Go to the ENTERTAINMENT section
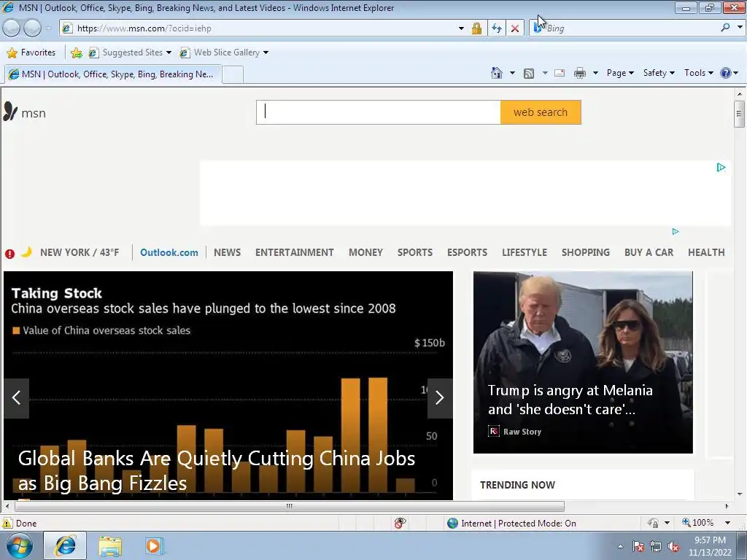The height and width of the screenshot is (560, 747). pyautogui.click(x=295, y=252)
